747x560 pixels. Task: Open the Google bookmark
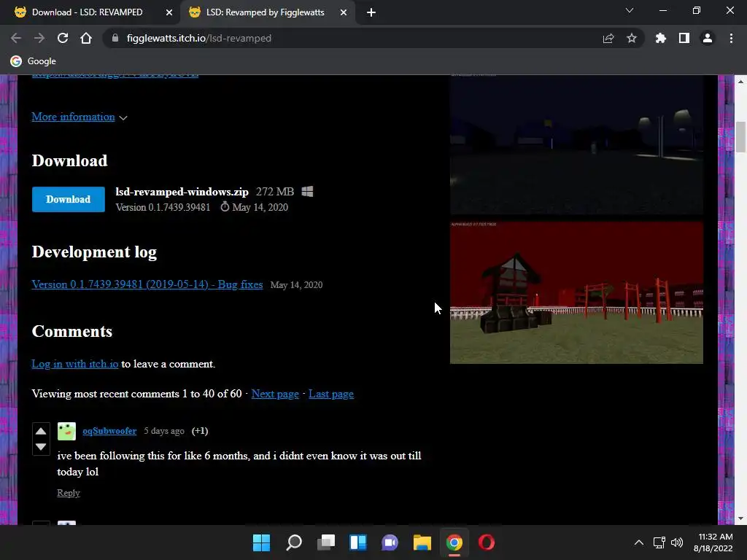tap(34, 61)
